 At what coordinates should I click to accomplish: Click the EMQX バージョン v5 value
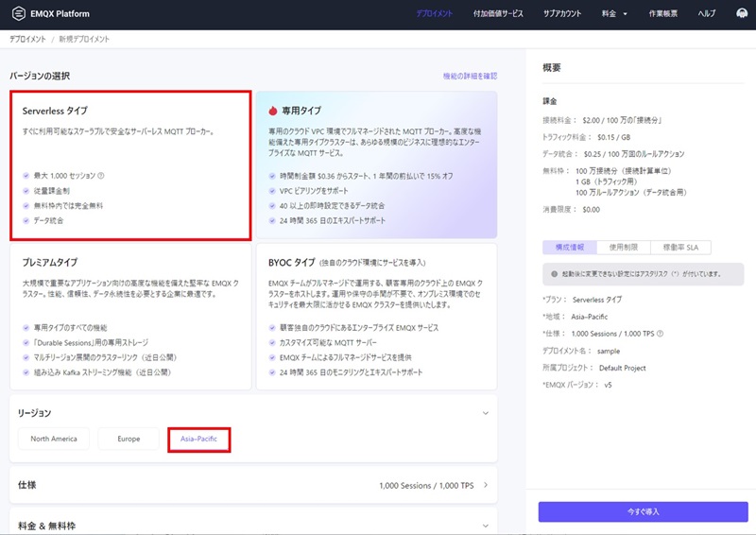click(x=608, y=385)
